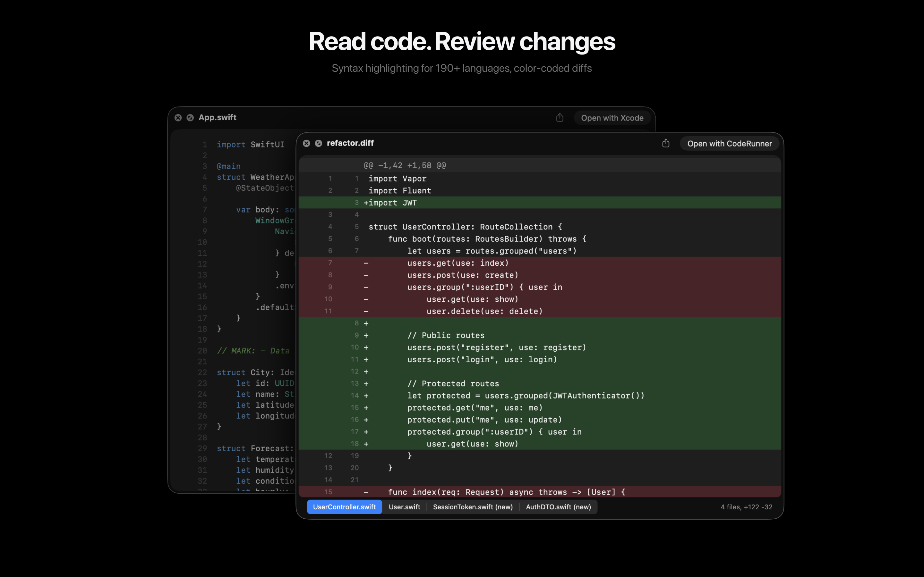Image resolution: width=924 pixels, height=577 pixels.
Task: Switch to the User.swift tab
Action: pos(404,507)
